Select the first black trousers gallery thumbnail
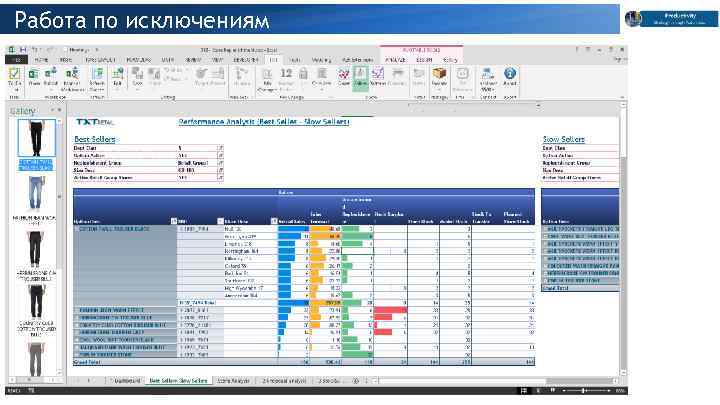Screen dimensions: 720x405 pyautogui.click(x=36, y=138)
